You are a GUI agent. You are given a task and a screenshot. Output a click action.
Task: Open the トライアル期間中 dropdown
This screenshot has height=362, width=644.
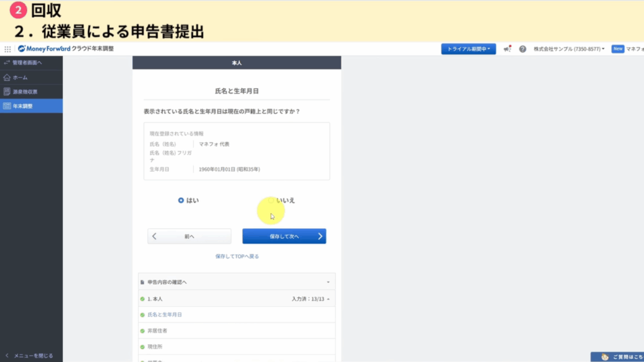point(469,49)
